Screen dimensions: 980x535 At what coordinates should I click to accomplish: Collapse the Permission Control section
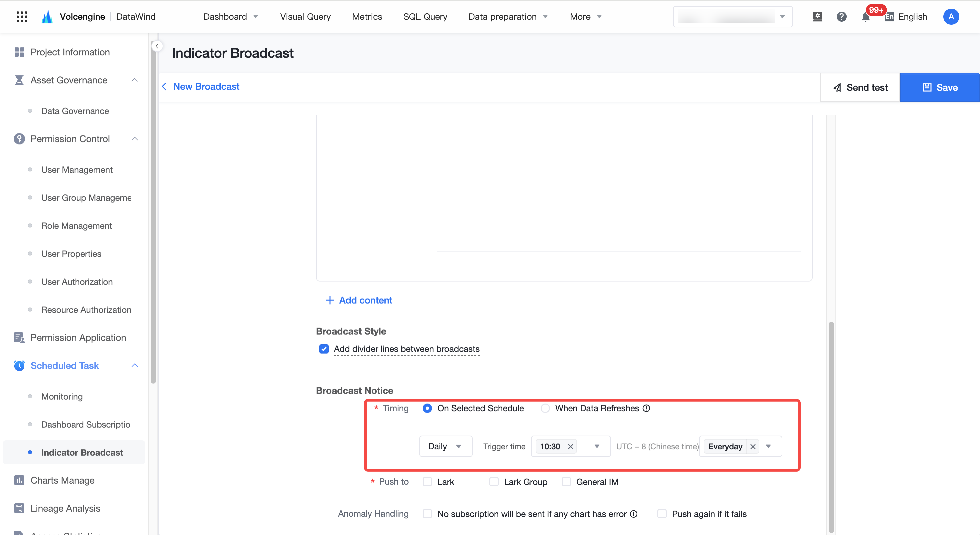click(134, 139)
